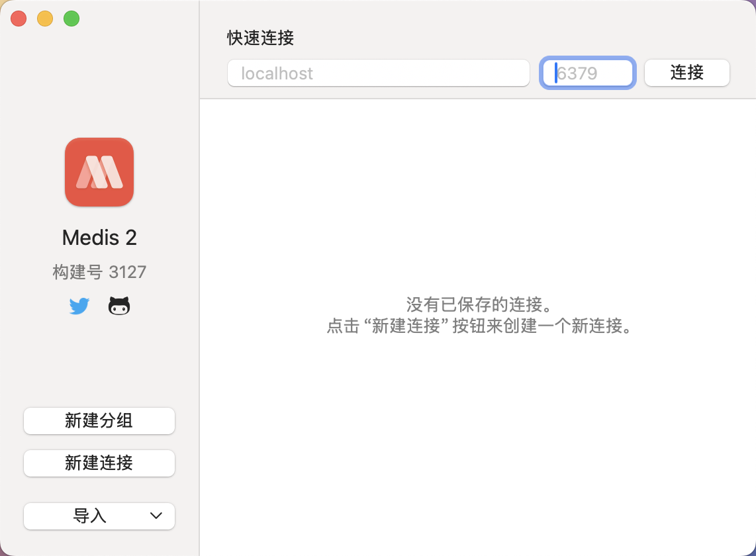The height and width of the screenshot is (556, 756).
Task: Click empty sidebar space above 新建分组
Action: [x=99, y=364]
